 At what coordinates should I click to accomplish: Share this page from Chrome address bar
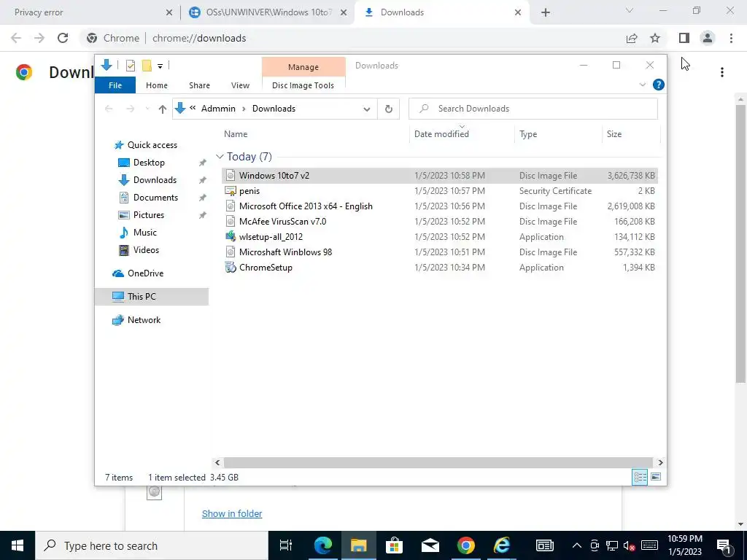coord(632,38)
